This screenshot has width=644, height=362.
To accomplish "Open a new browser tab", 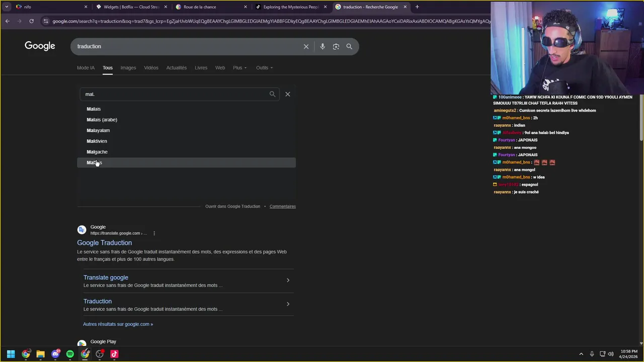I will 417,7.
